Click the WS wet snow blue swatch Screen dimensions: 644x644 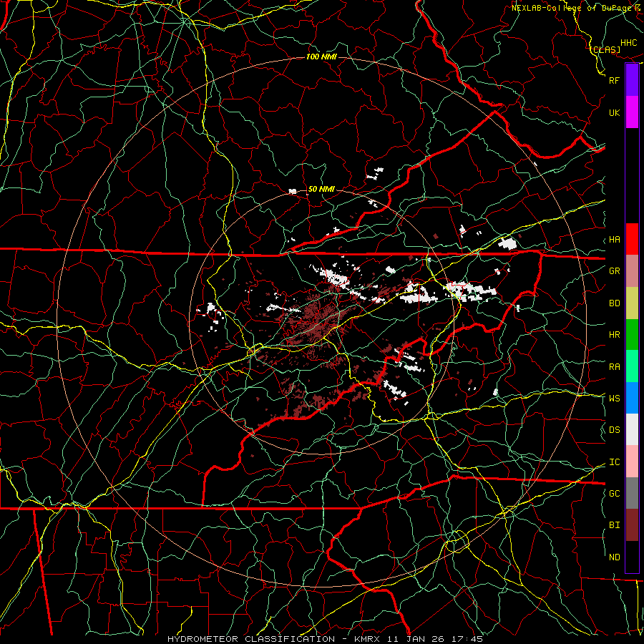tap(632, 398)
